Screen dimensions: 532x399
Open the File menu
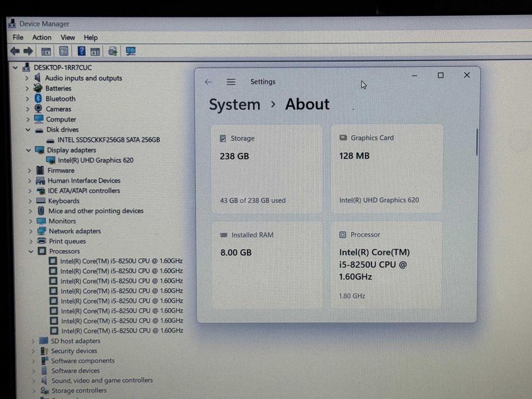tap(18, 37)
